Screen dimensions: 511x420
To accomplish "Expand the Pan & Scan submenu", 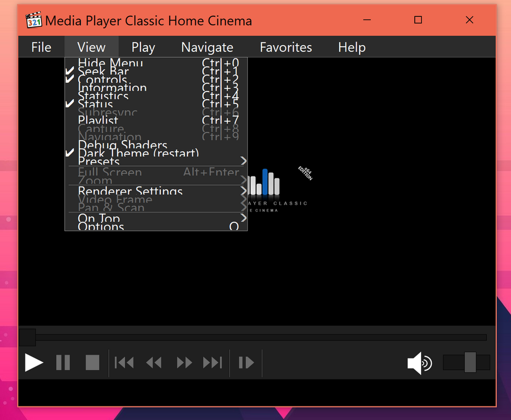I will tap(156, 206).
